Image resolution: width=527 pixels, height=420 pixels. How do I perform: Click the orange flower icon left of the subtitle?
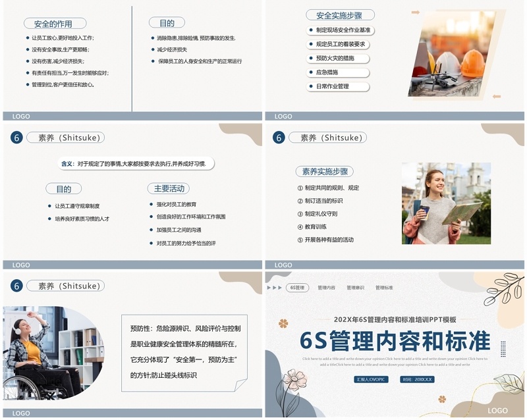[283, 323]
